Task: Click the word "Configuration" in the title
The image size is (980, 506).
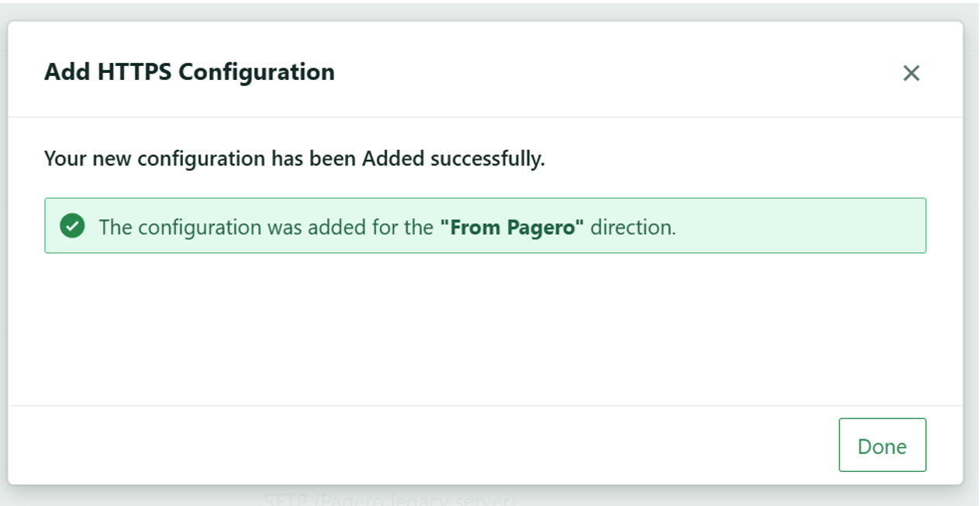Action: tap(257, 72)
